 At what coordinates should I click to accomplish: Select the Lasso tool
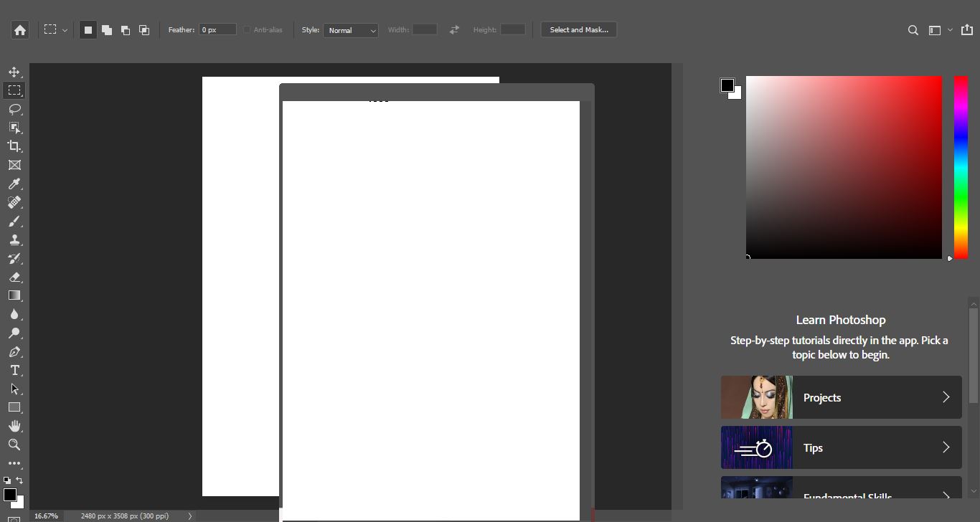click(14, 108)
